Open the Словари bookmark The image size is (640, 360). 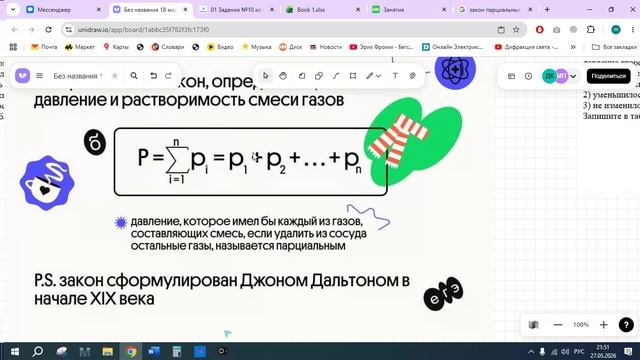point(168,47)
